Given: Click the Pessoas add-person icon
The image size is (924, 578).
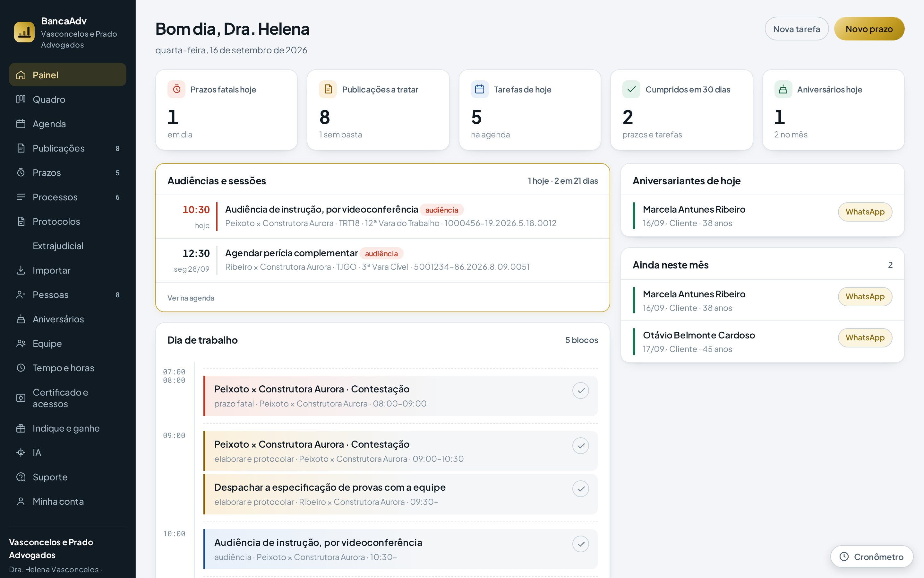Looking at the screenshot, I should (x=21, y=295).
